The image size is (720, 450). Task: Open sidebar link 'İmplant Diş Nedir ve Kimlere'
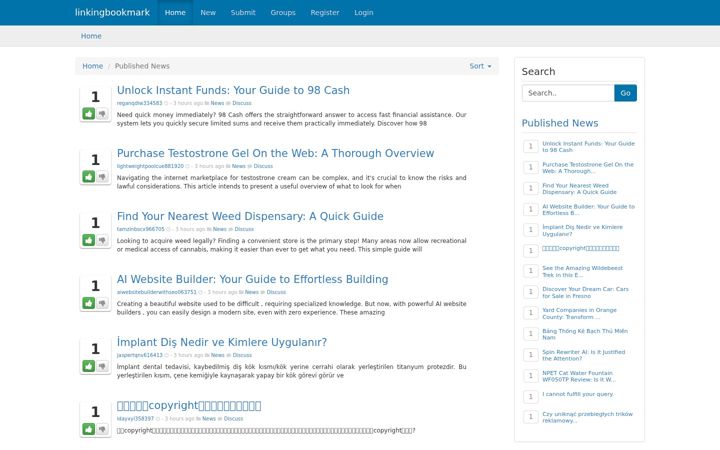point(582,231)
